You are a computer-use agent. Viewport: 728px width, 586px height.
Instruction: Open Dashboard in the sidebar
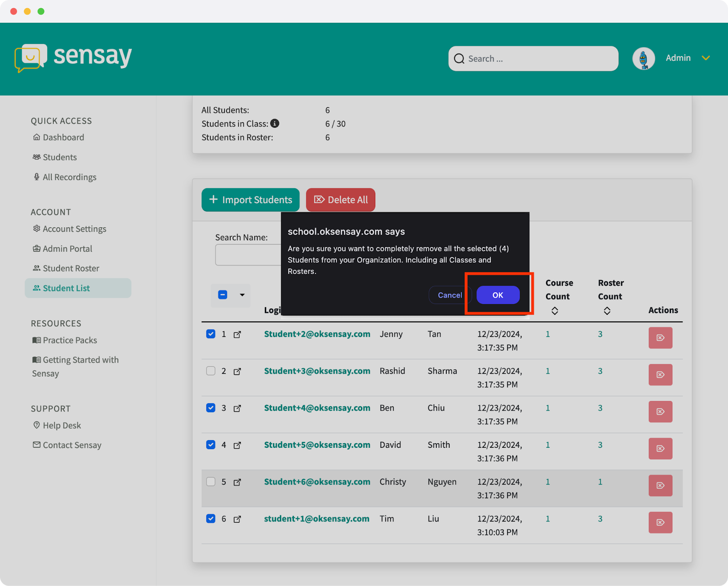[x=59, y=137]
